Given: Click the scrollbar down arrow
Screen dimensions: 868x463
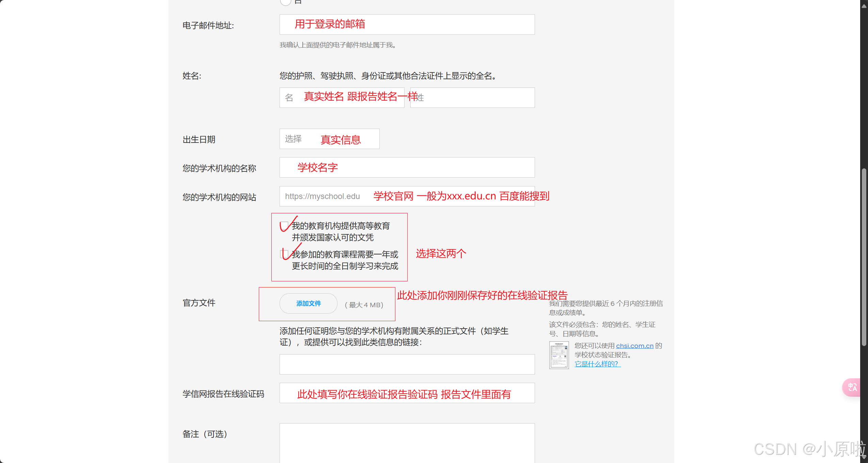Looking at the screenshot, I should [x=864, y=458].
